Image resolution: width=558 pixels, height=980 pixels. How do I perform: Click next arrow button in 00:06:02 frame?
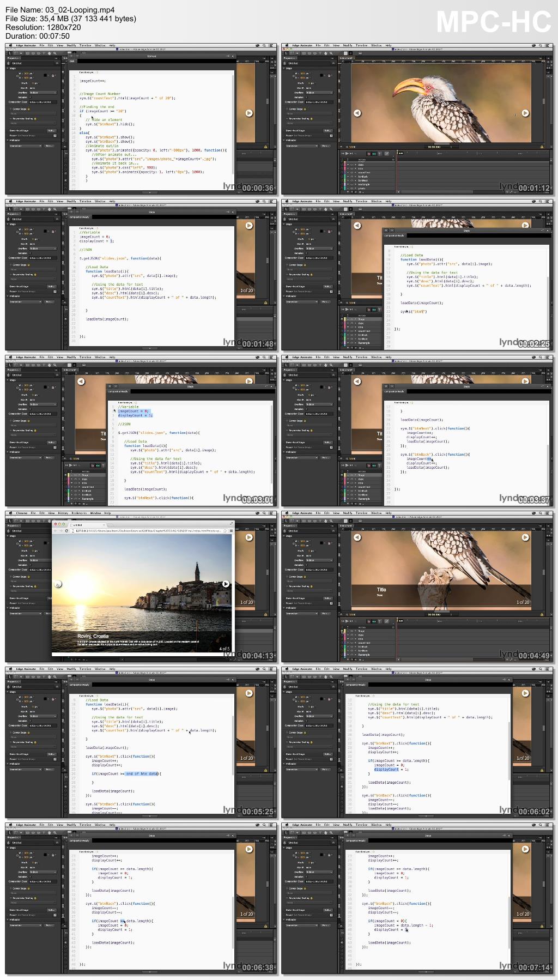tap(525, 693)
